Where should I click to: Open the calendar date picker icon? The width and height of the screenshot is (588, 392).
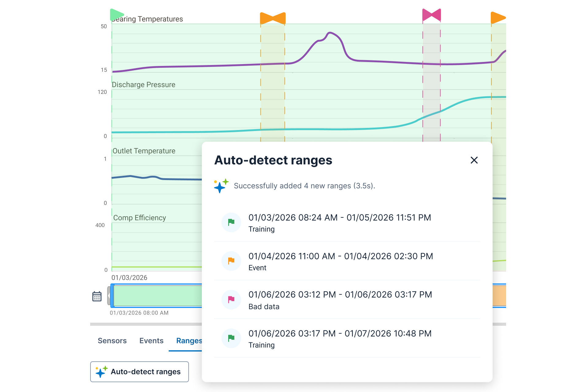click(97, 296)
